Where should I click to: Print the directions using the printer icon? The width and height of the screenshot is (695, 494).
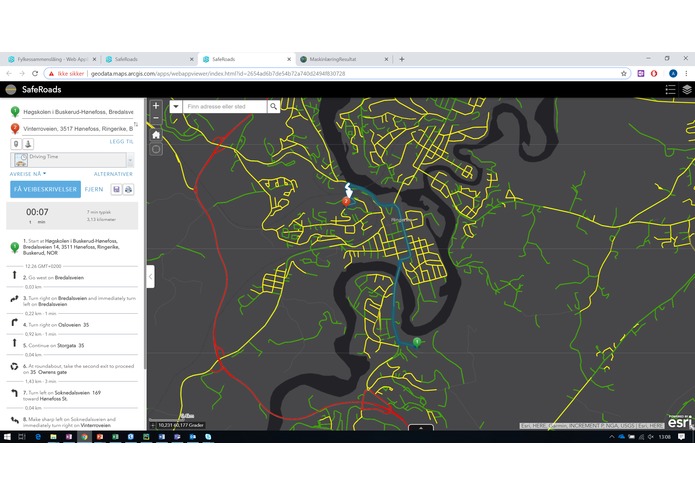(x=129, y=190)
